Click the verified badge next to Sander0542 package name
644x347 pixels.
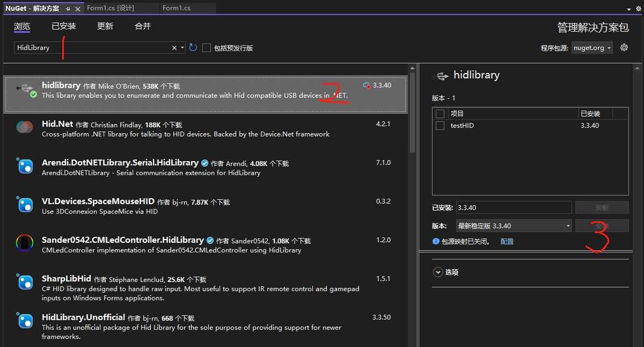[x=210, y=240]
